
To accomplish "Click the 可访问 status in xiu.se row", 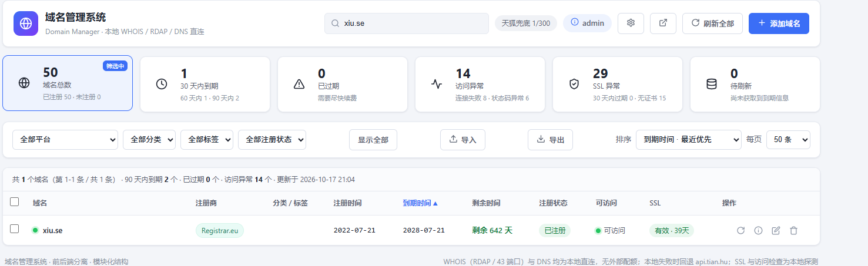I will (610, 230).
